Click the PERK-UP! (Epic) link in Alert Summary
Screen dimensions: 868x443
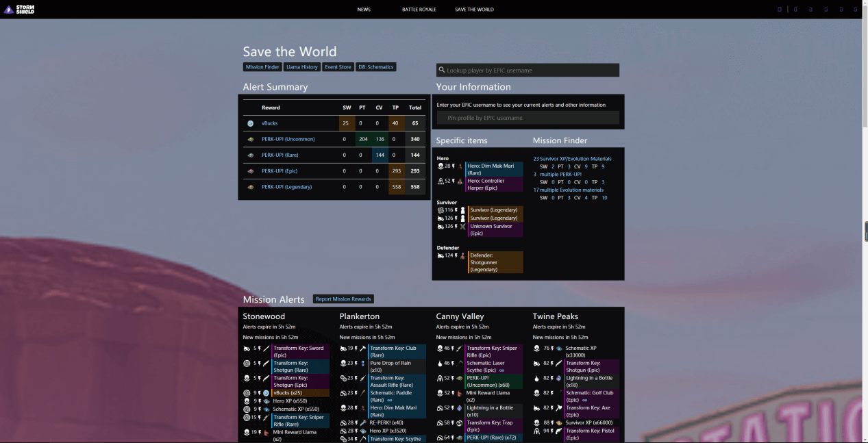coord(280,171)
